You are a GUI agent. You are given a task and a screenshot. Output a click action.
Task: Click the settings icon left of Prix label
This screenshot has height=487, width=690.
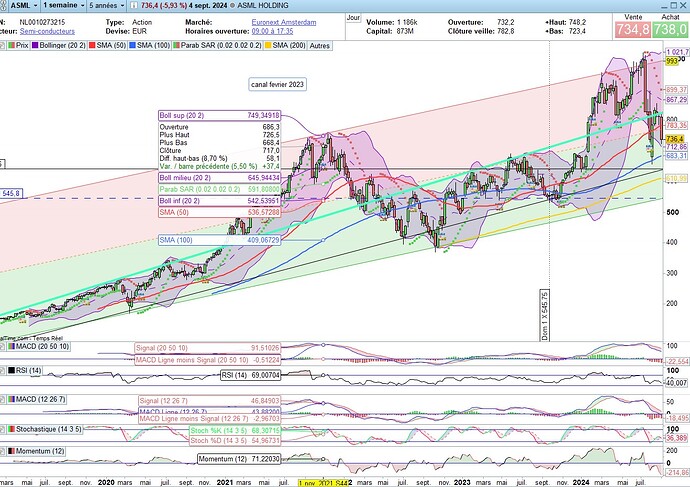tap(3, 45)
